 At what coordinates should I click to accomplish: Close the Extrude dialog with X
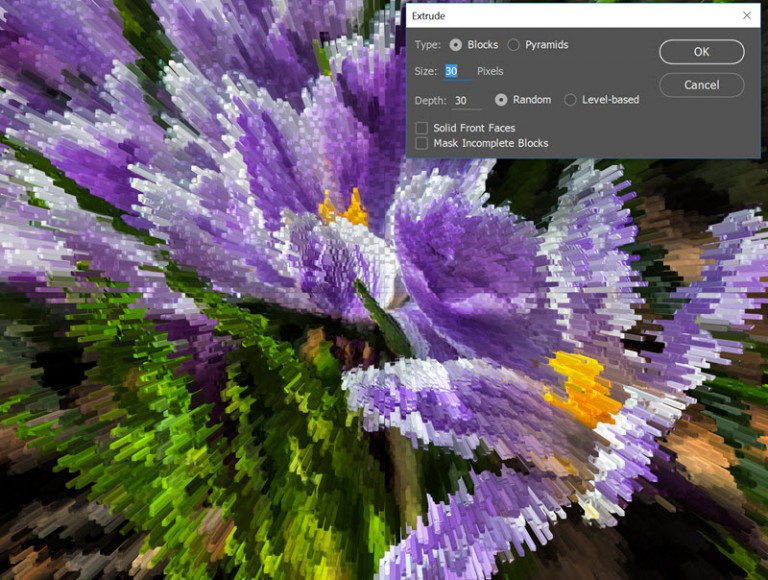[x=747, y=16]
